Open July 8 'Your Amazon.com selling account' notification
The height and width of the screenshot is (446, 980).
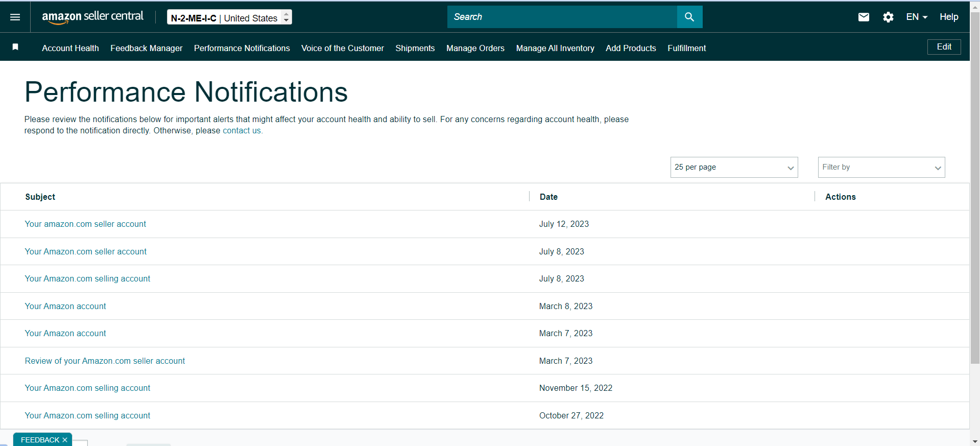tap(87, 278)
